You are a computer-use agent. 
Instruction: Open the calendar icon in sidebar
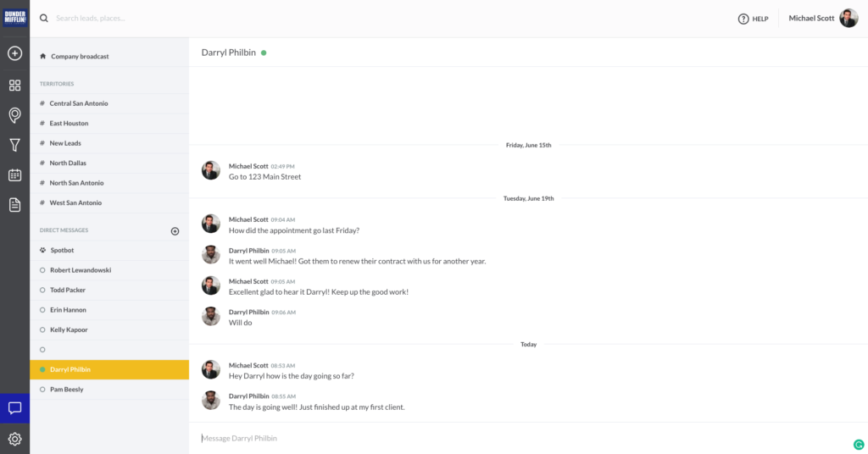(x=15, y=174)
